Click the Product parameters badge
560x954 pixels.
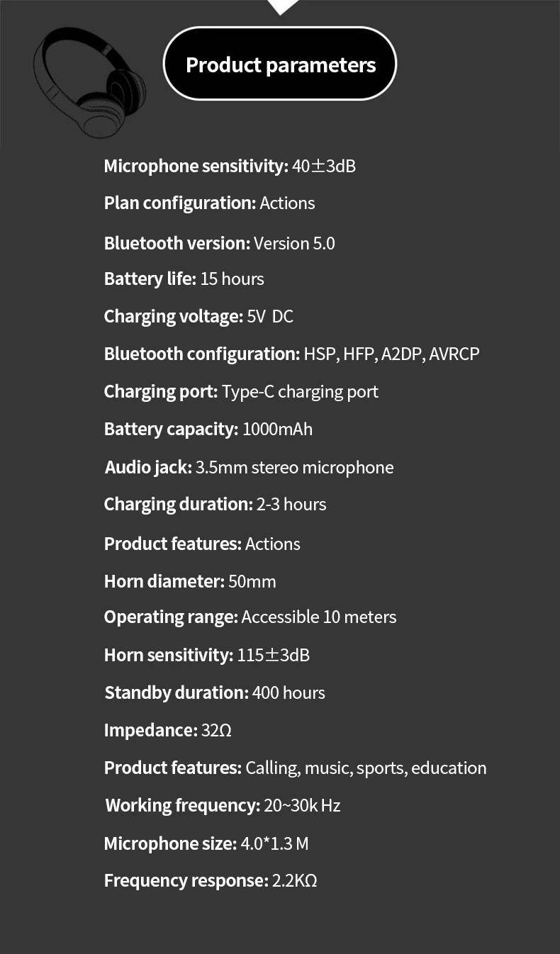[280, 64]
